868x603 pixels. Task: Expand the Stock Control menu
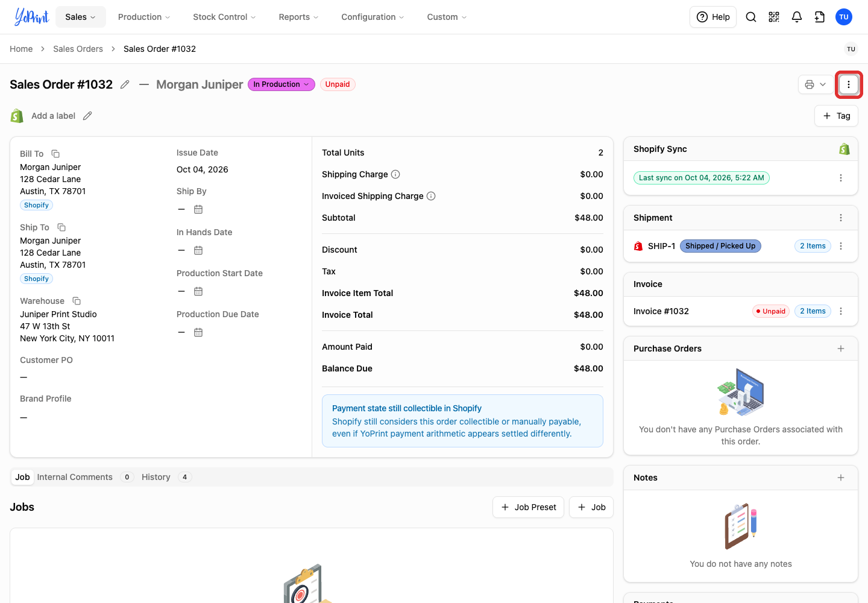tap(224, 17)
